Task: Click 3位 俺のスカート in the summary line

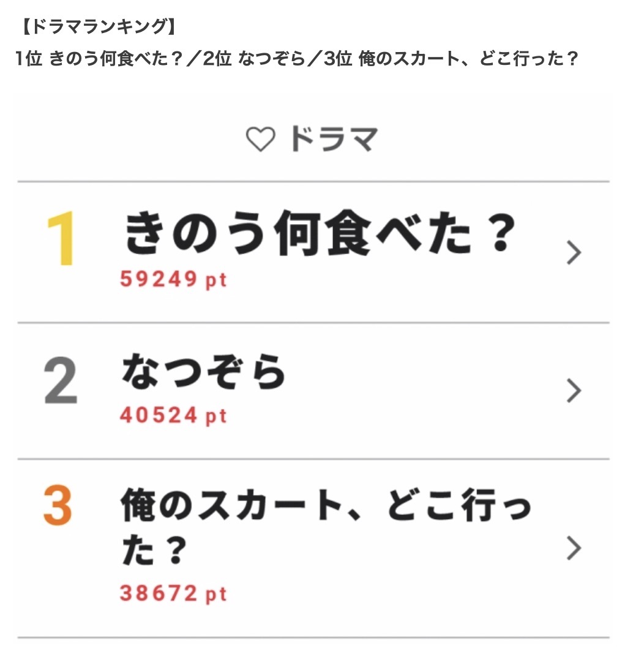Action: (392, 59)
